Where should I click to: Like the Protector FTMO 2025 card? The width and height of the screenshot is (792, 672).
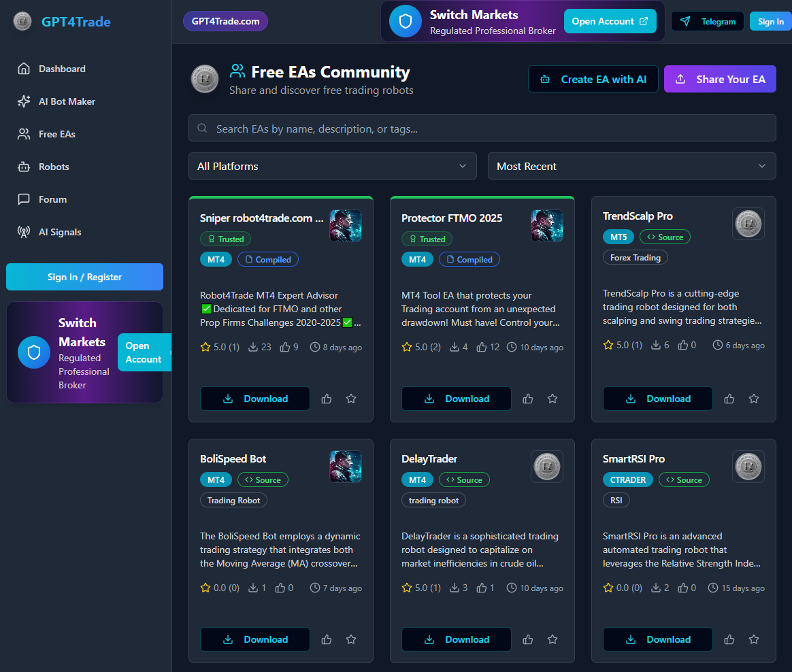[528, 399]
